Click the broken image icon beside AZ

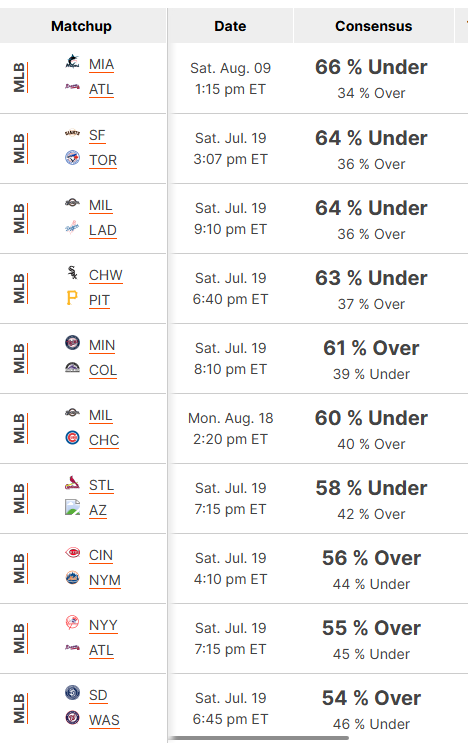(73, 507)
